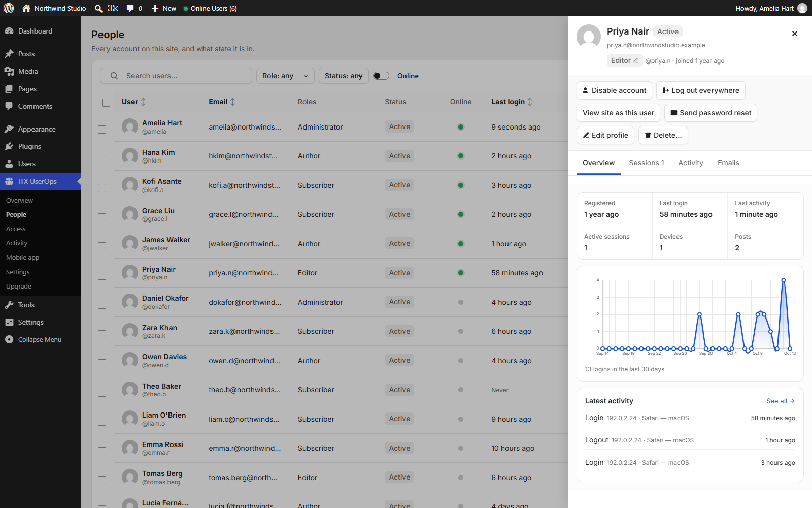Image resolution: width=812 pixels, height=508 pixels.
Task: Click the Edit profile button
Action: click(605, 135)
